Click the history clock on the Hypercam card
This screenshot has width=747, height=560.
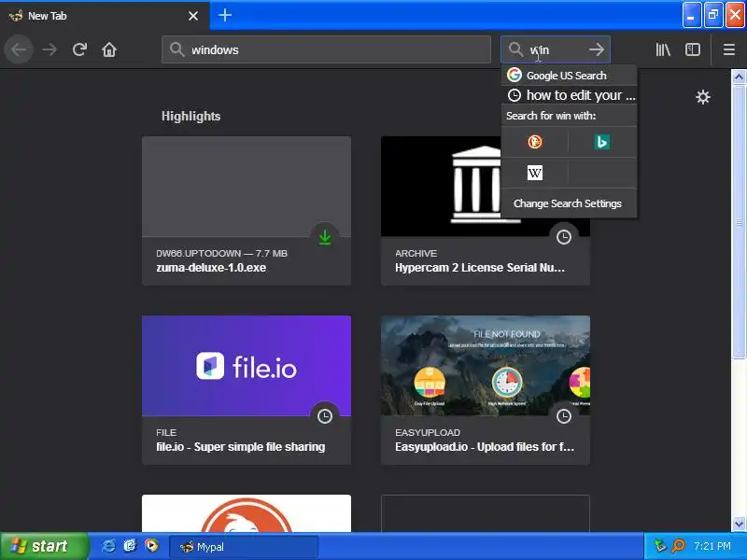(564, 237)
